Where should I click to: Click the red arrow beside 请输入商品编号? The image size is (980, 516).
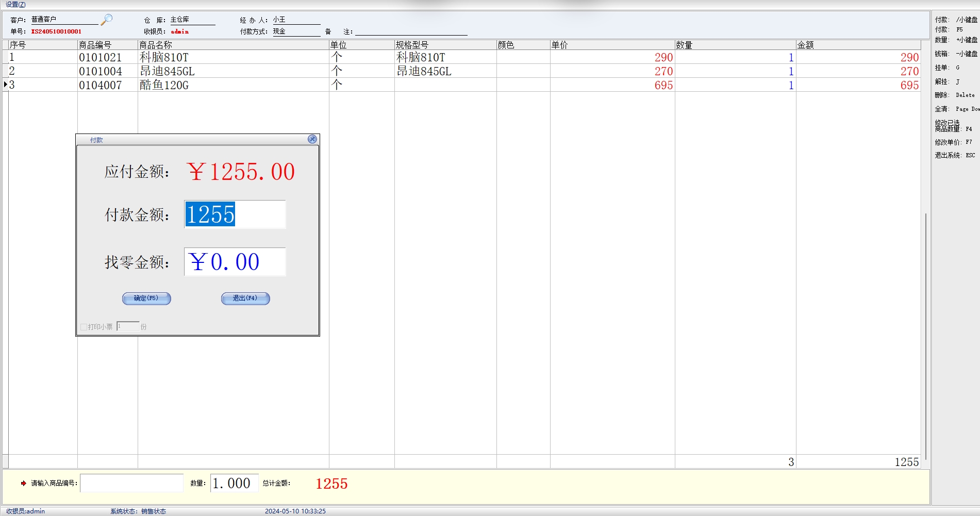point(23,483)
